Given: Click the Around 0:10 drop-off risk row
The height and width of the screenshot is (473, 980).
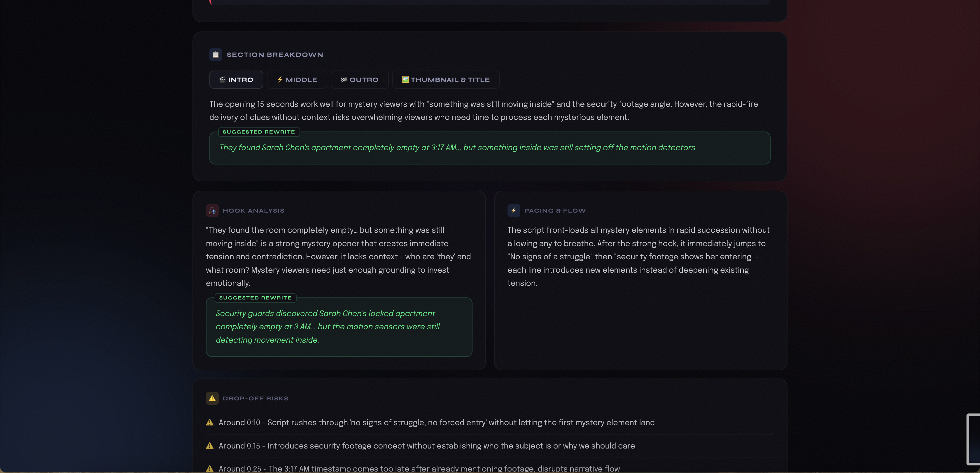Looking at the screenshot, I should click(x=436, y=423).
